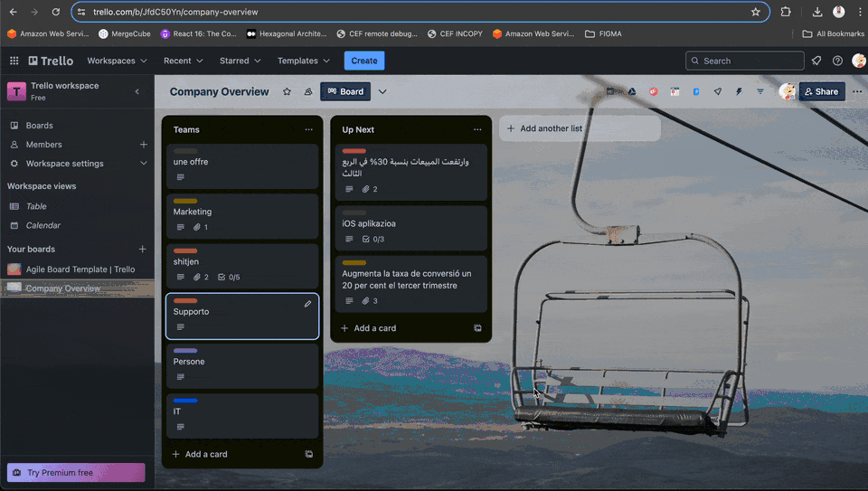This screenshot has height=491, width=868.
Task: Click the blue label on IT card
Action: (185, 401)
